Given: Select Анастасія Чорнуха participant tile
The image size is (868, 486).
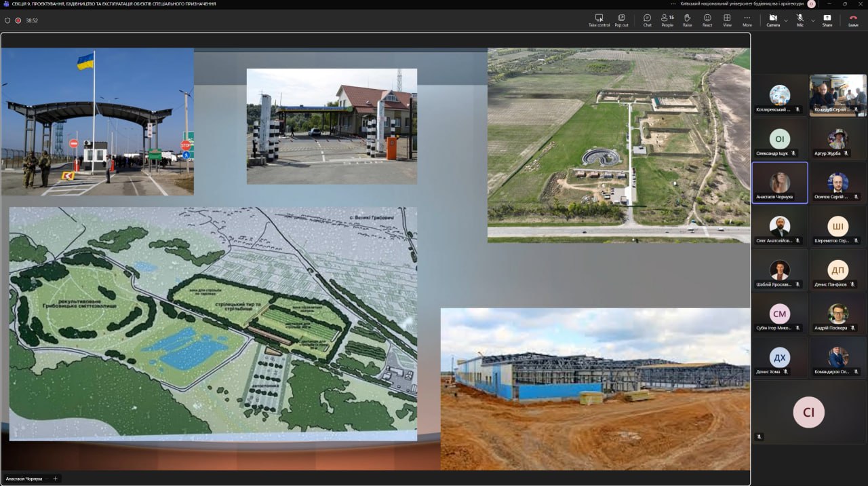Looking at the screenshot, I should coord(780,183).
